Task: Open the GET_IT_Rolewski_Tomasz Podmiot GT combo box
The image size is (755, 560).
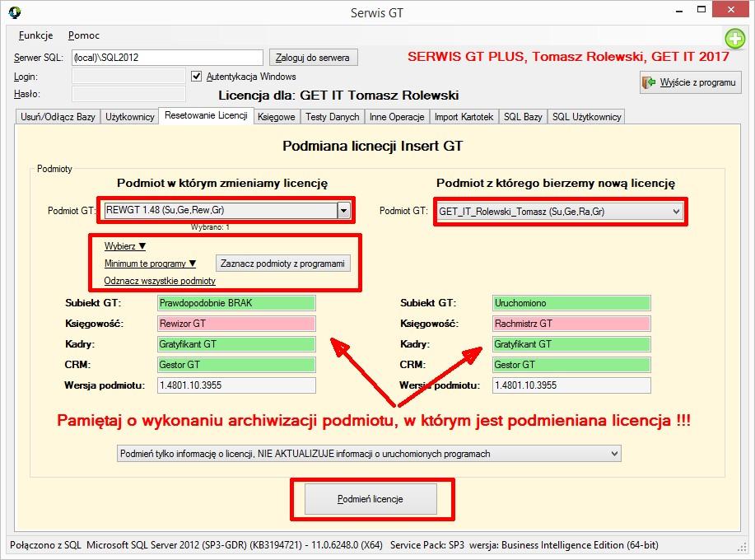Action: click(x=560, y=212)
